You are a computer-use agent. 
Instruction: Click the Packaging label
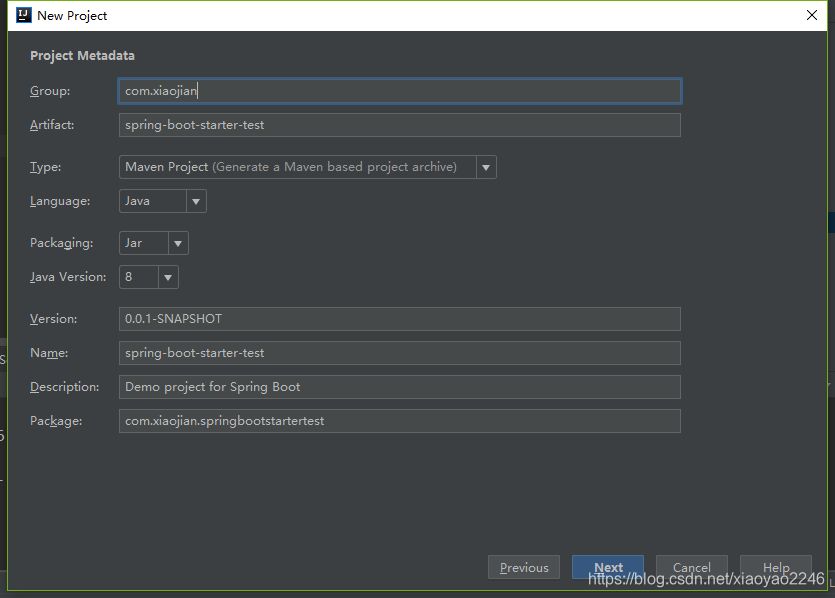coord(62,243)
